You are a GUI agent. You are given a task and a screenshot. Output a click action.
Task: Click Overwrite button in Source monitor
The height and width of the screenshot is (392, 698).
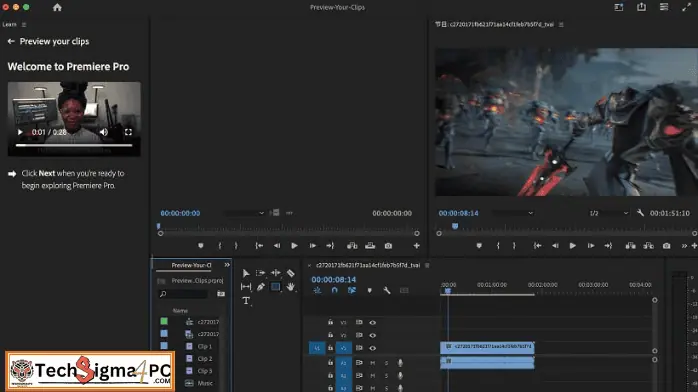tap(370, 246)
